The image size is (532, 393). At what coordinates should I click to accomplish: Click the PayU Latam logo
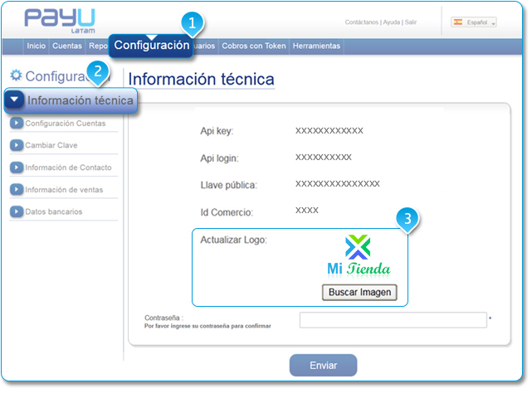click(60, 21)
